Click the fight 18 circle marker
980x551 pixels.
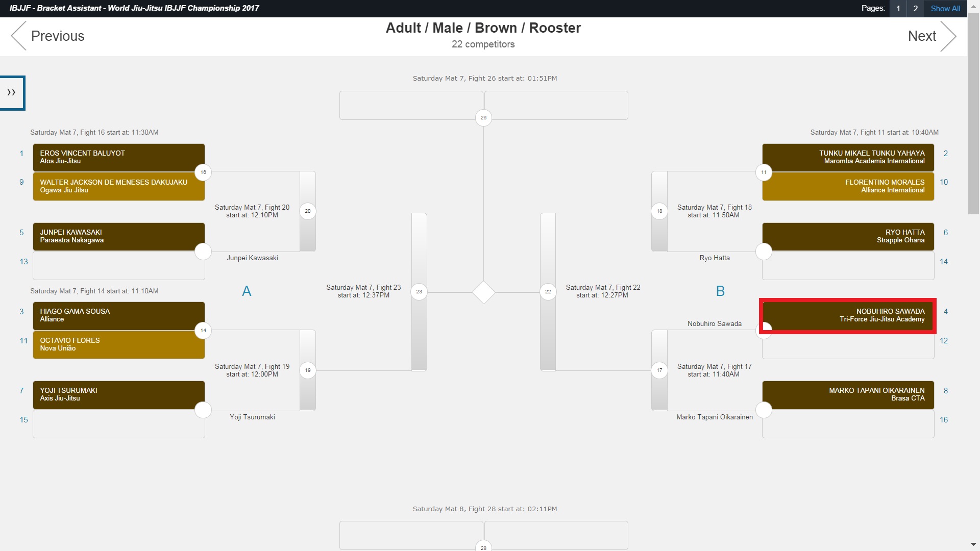pyautogui.click(x=659, y=211)
